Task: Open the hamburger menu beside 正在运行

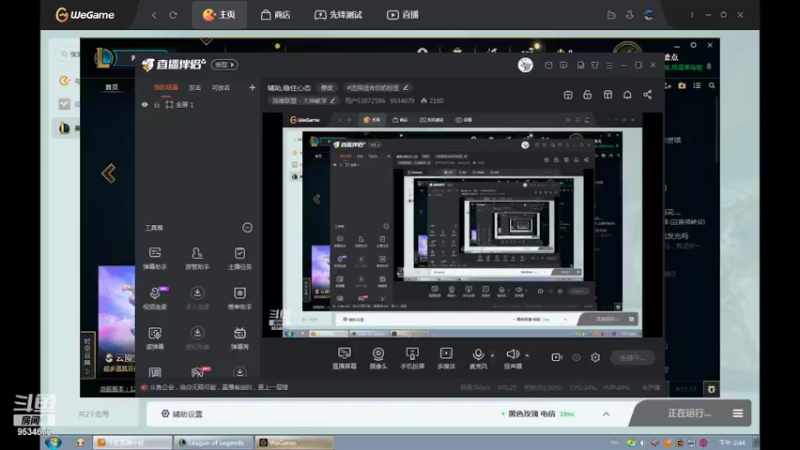Action: click(x=738, y=413)
